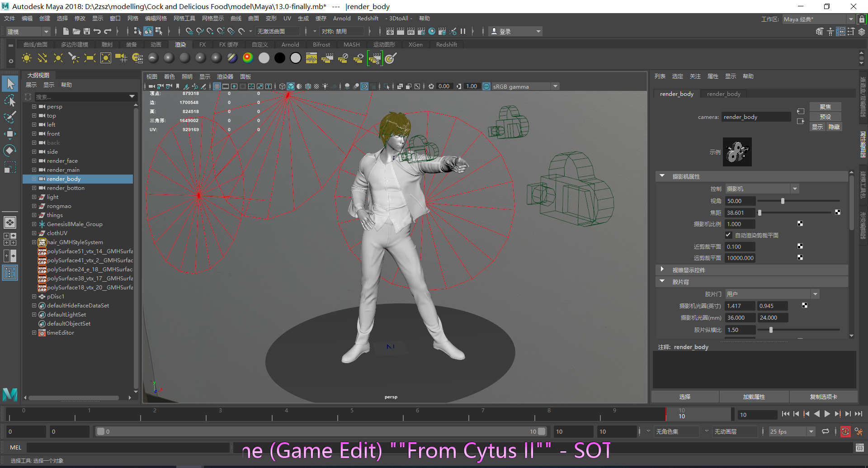The height and width of the screenshot is (468, 868).
Task: Select render_main camera in outliner
Action: tap(63, 170)
